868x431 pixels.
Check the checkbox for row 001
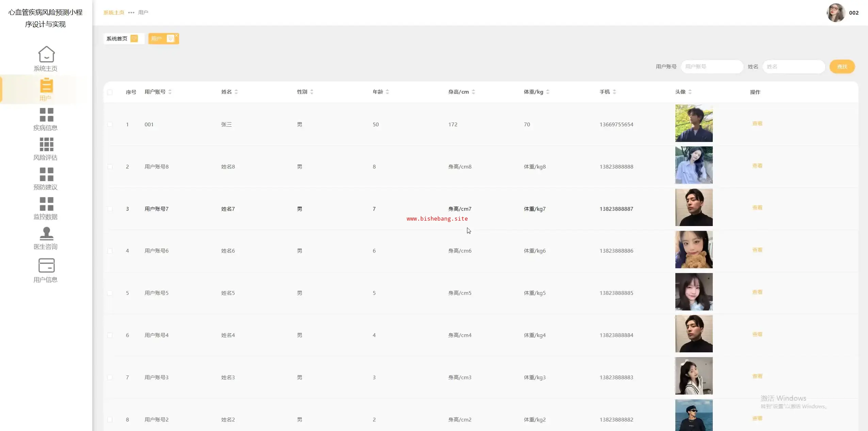tap(110, 125)
